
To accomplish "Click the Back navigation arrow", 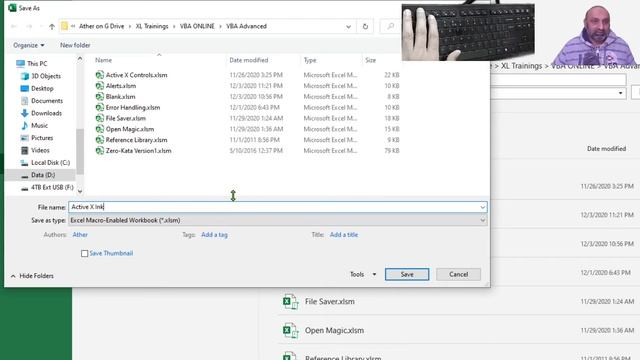I will 14,27.
